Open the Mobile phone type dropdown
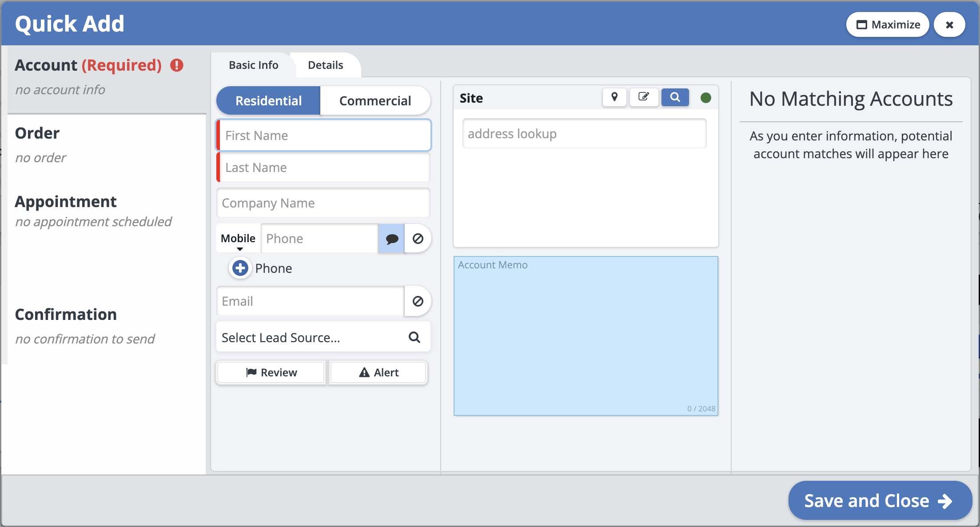Screen dimensions: 980x527 pos(239,240)
